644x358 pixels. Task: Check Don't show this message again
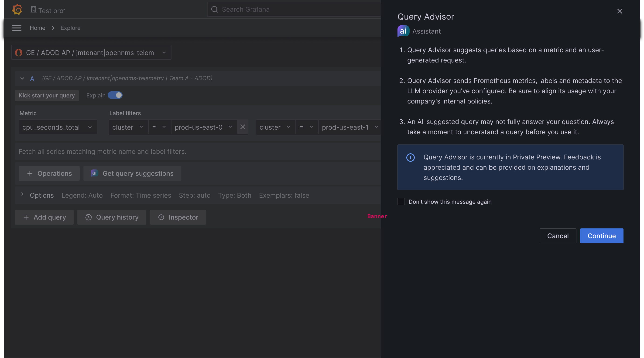coord(401,201)
